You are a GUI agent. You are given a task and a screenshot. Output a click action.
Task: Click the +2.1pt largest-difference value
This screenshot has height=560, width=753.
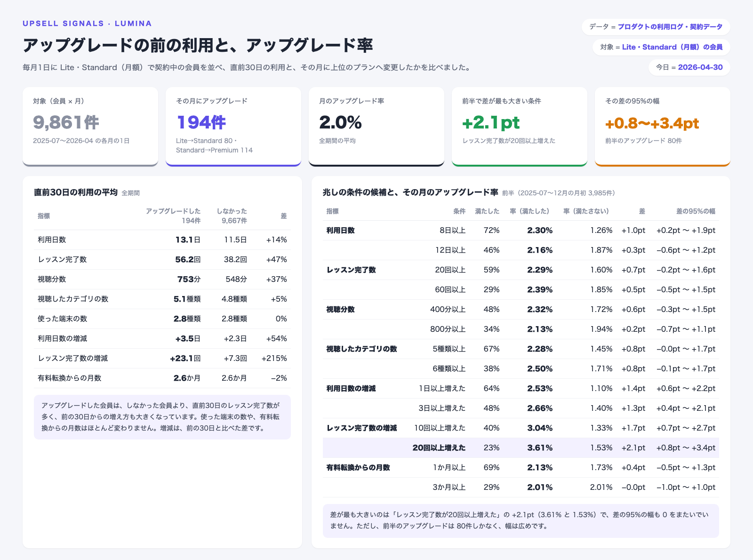tap(491, 122)
